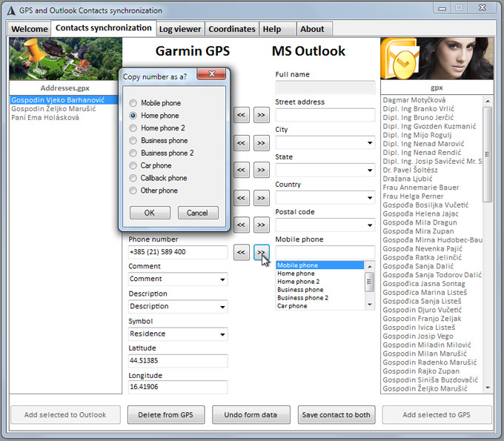
Task: Copy State to GPS with << button
Action: 242,170
